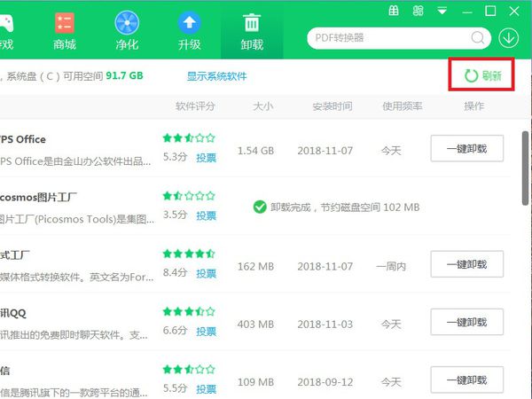The width and height of the screenshot is (532, 399).
Task: Open the 升级 upgrade tab
Action: point(190,31)
